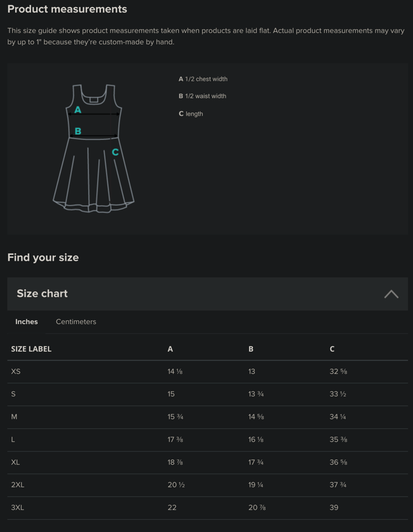Click the L row measurement 17 3/8
413x532 pixels.
tap(175, 439)
